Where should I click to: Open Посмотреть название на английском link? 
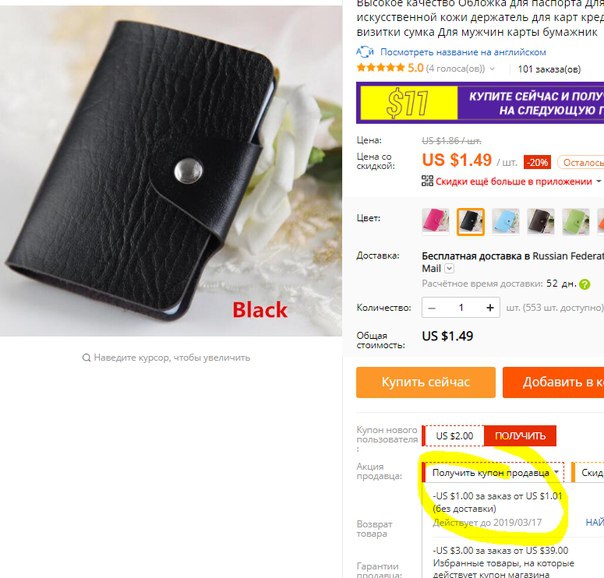pyautogui.click(x=463, y=52)
